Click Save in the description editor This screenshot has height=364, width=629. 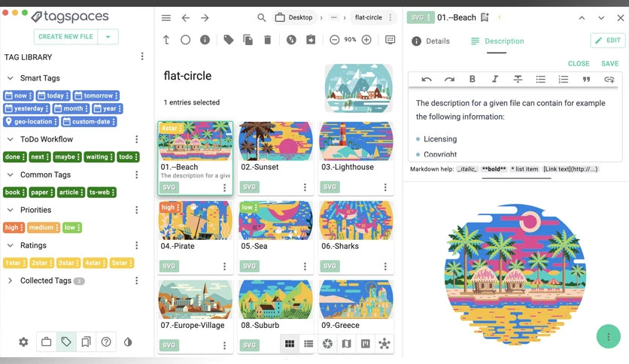[609, 63]
